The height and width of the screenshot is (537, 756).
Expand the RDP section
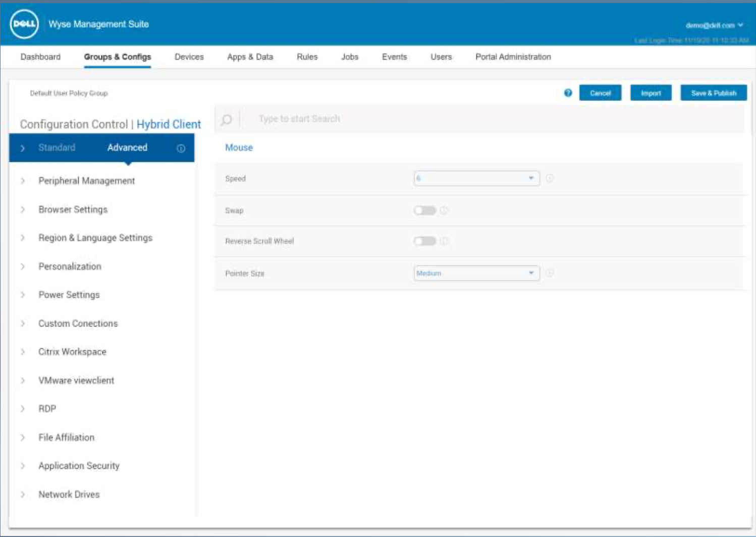pos(47,409)
